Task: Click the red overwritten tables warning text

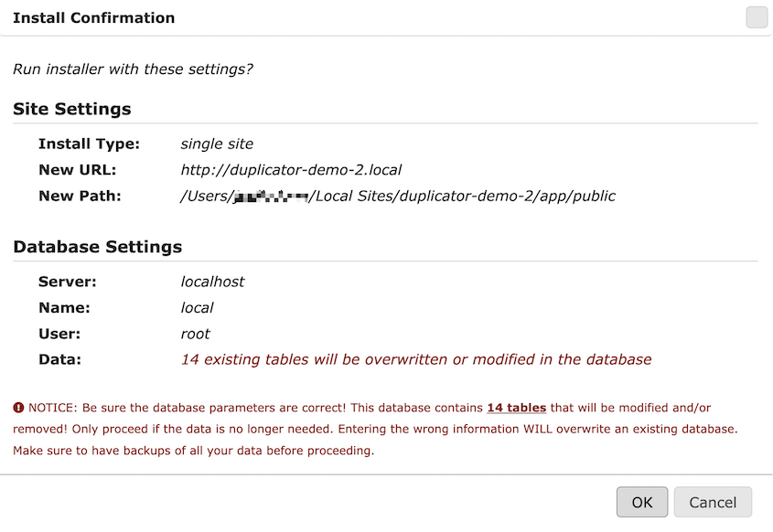Action: tap(416, 359)
